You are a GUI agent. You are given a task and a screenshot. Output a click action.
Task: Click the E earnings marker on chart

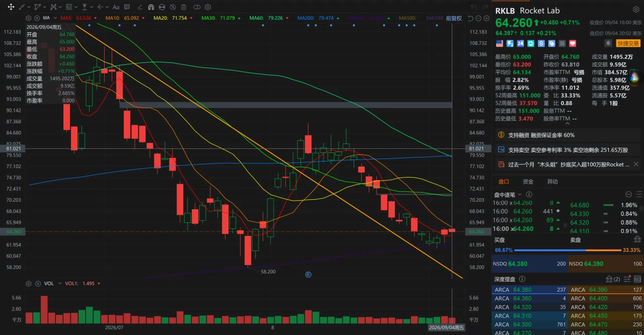(x=308, y=274)
